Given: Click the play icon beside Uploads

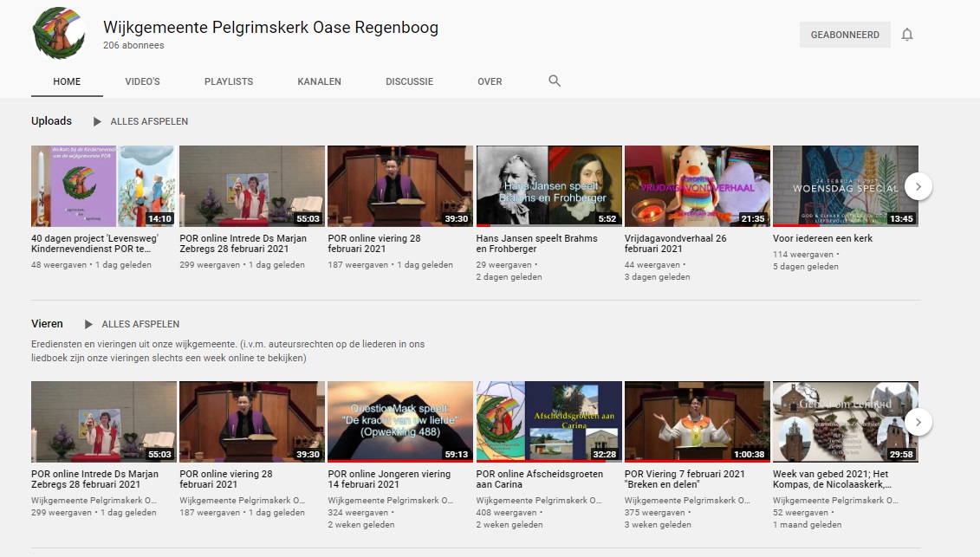Looking at the screenshot, I should [97, 121].
